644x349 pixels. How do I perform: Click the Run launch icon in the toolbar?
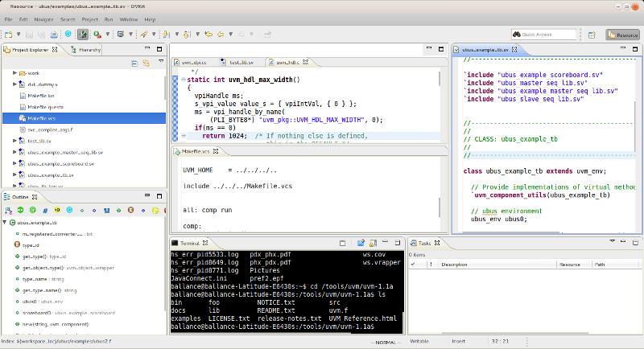(x=96, y=35)
